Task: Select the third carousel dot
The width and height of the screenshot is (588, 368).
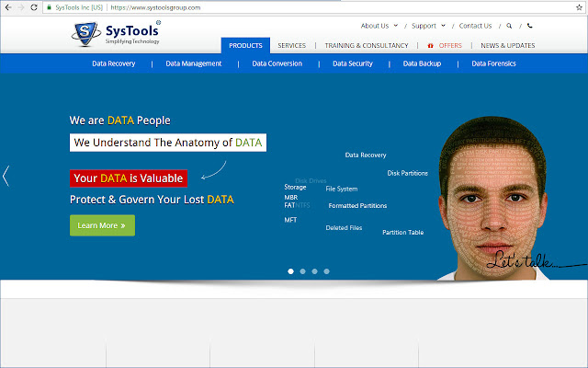Action: tap(314, 271)
